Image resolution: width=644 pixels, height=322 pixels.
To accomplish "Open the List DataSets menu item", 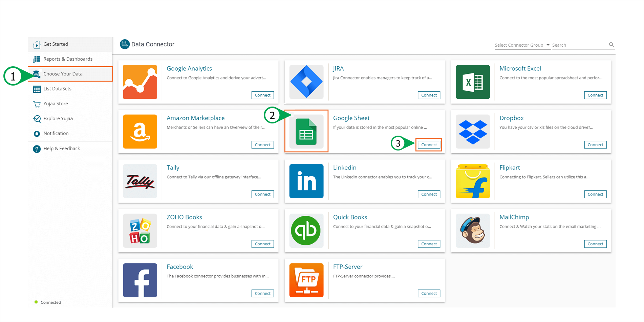I will pyautogui.click(x=57, y=89).
